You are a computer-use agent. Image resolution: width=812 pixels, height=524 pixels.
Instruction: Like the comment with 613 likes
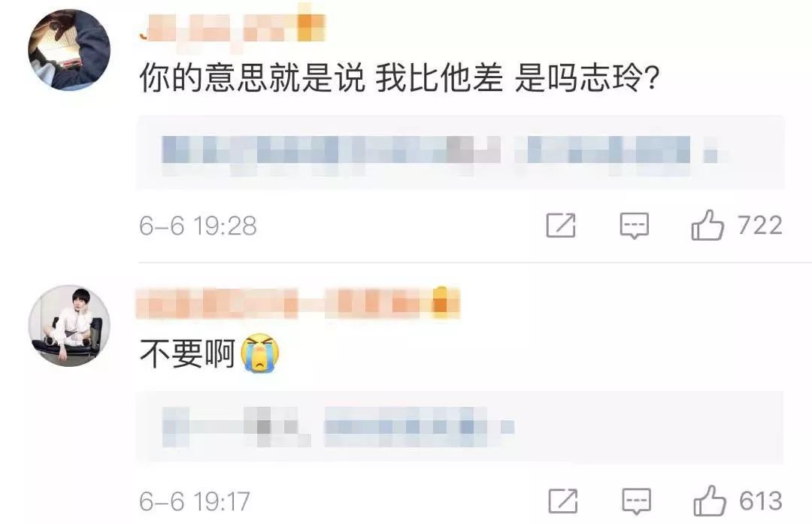tap(710, 501)
